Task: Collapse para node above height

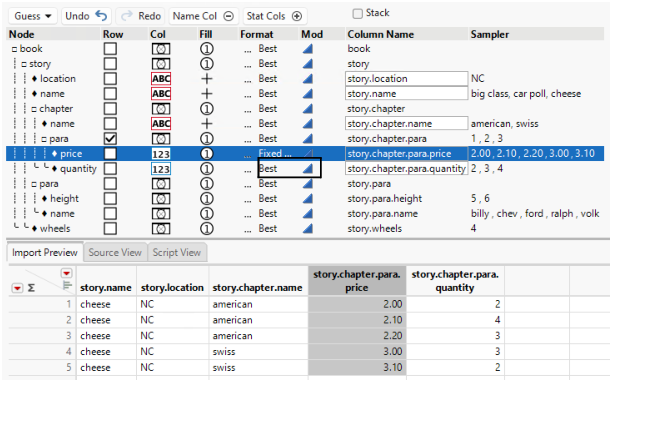Action: tap(34, 184)
